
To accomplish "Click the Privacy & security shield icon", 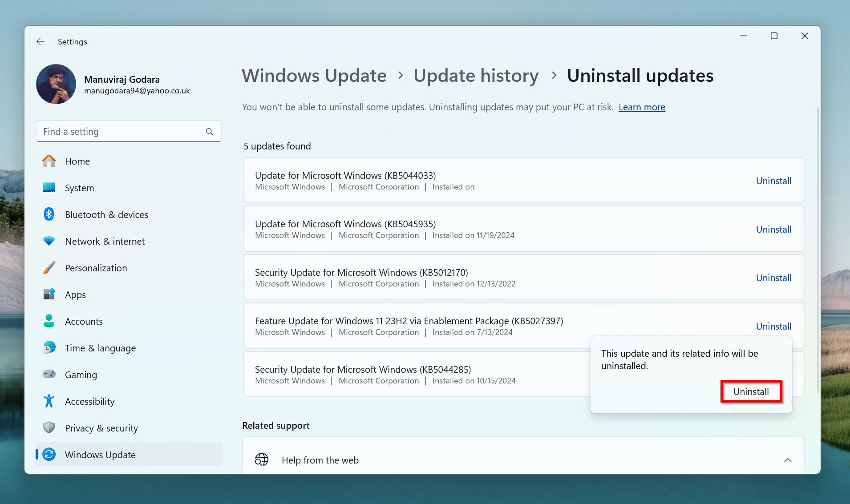I will tap(49, 428).
